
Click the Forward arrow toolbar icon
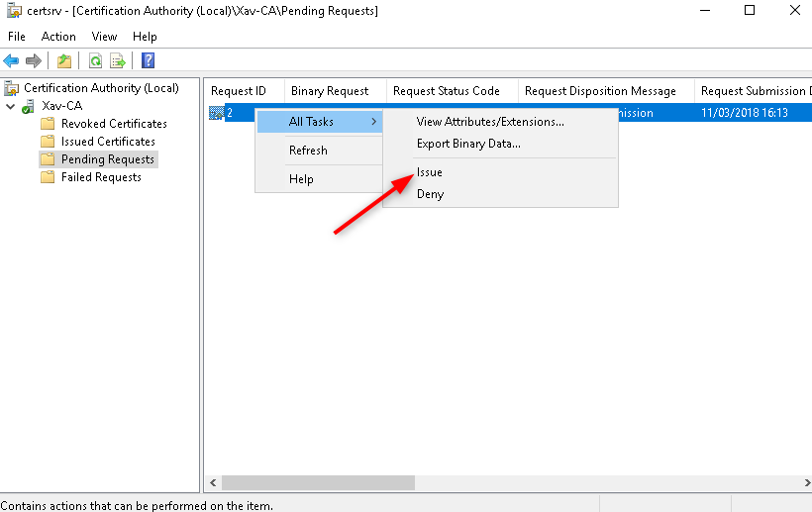click(x=34, y=60)
